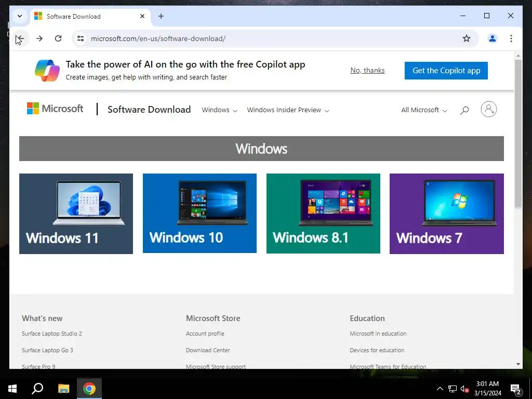This screenshot has height=399, width=532.
Task: Open the Windows 11 tile
Action: click(x=76, y=214)
